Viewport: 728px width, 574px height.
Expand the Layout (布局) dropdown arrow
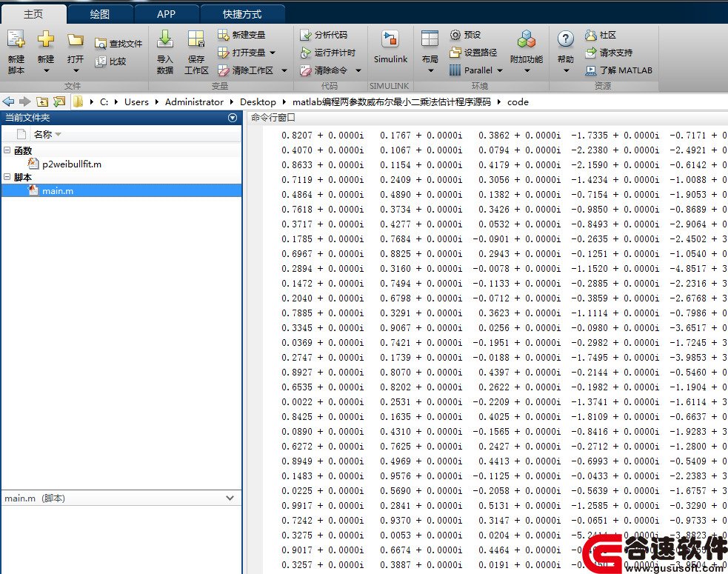[x=430, y=70]
